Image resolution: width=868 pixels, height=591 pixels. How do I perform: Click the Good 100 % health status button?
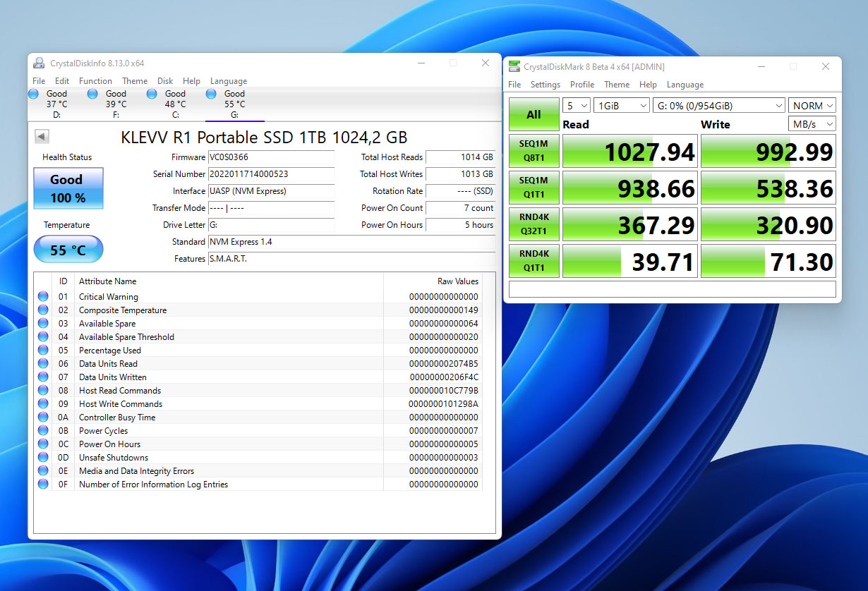(x=68, y=188)
